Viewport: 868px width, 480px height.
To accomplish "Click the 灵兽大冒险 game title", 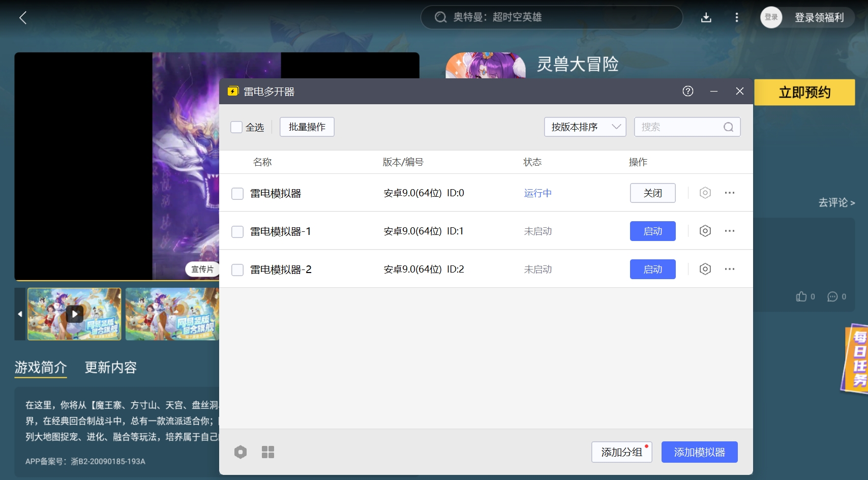I will coord(578,65).
